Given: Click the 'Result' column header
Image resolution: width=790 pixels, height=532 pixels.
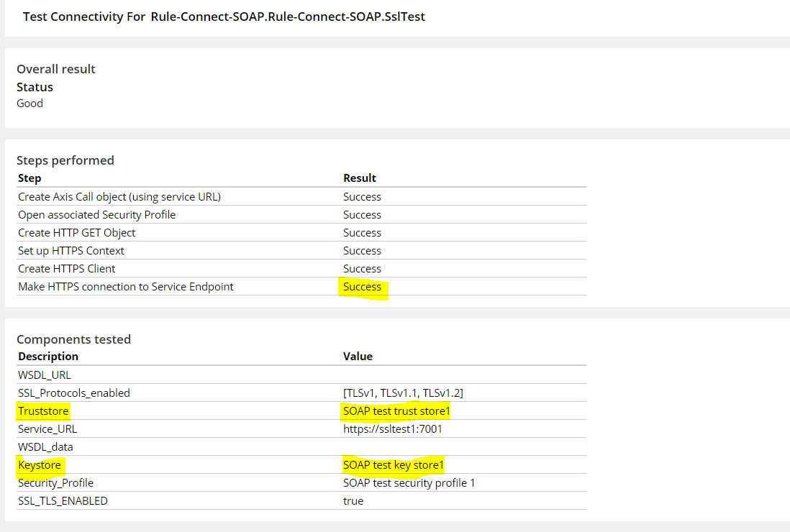Looking at the screenshot, I should tap(360, 178).
